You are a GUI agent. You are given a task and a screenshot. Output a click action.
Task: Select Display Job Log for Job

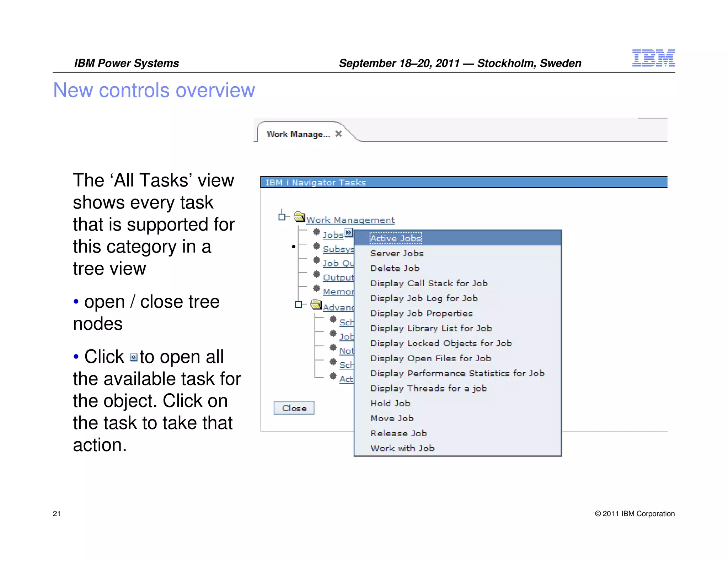457,298
